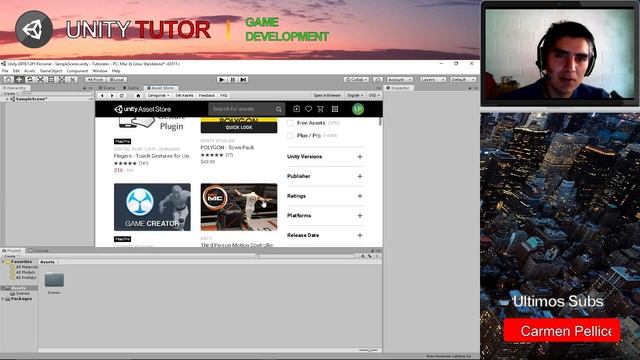This screenshot has height=360, width=640.
Task: Open the apps grid icon
Action: tap(335, 109)
